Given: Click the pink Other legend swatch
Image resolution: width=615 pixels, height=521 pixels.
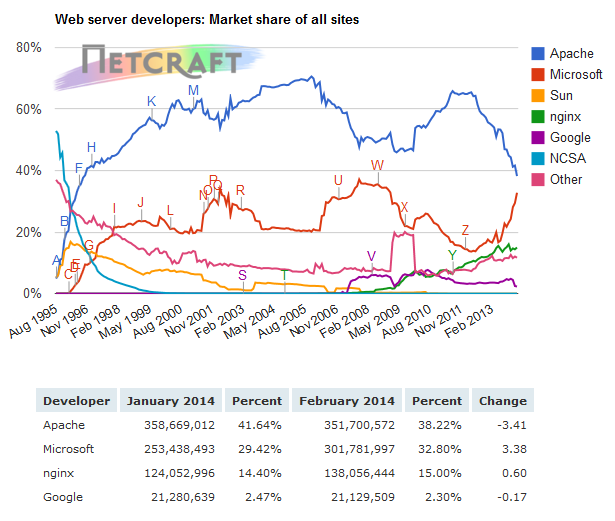Looking at the screenshot, I should tap(538, 180).
